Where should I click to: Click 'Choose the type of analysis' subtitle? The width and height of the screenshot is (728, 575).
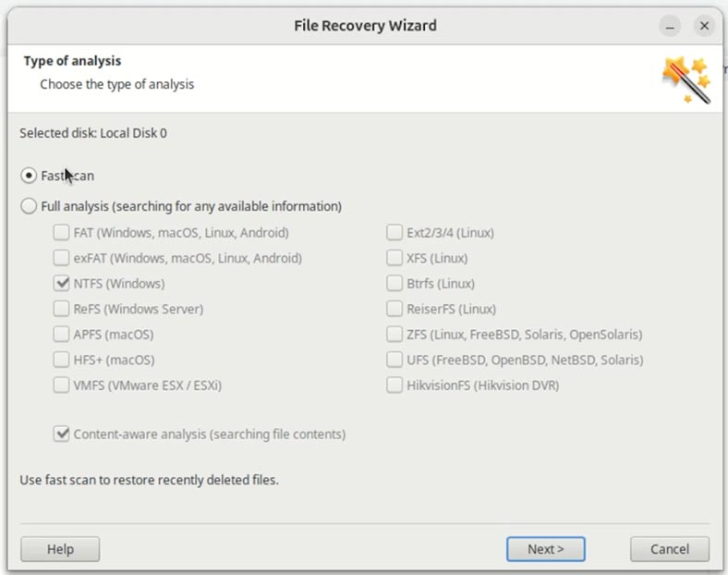tap(117, 84)
